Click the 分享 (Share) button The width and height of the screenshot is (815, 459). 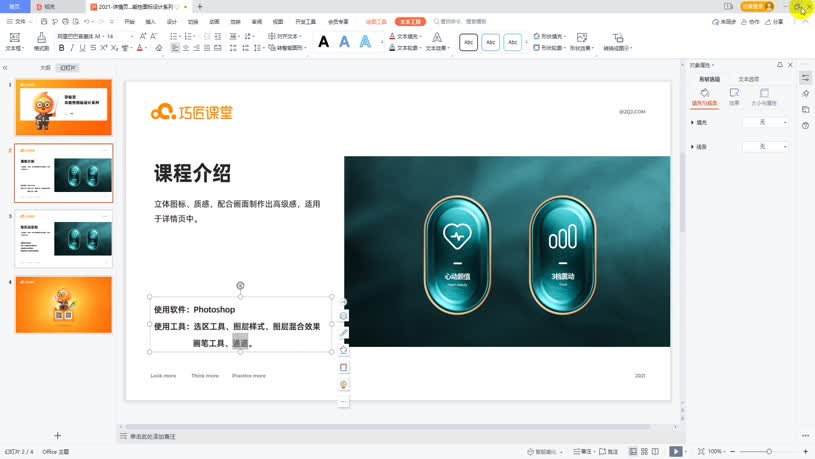[774, 22]
